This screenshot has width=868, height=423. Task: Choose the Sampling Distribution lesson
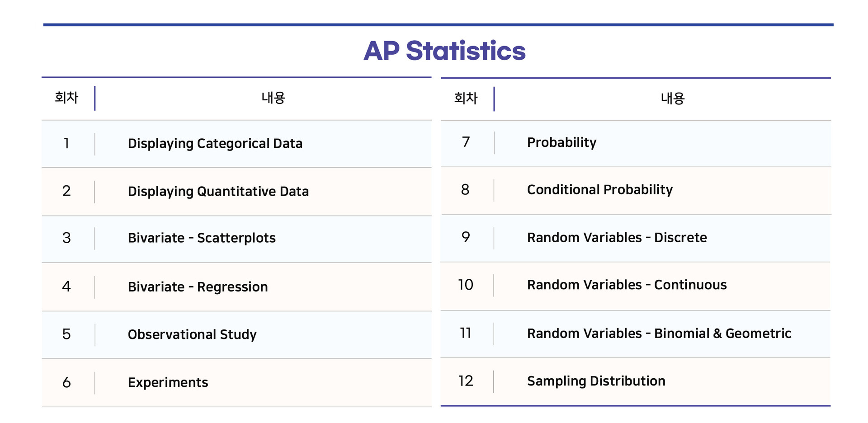point(596,381)
